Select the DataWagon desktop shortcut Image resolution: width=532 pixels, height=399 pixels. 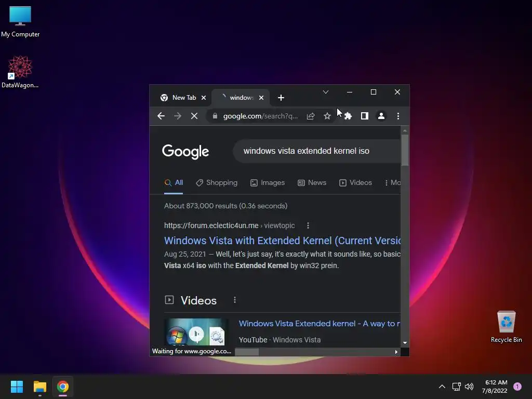pos(20,72)
